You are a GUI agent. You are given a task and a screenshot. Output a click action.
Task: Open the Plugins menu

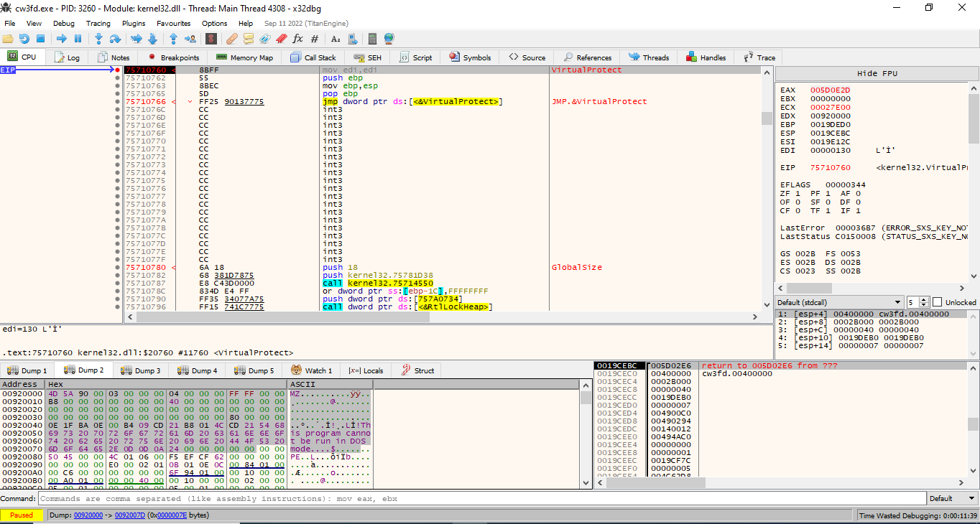[x=134, y=23]
